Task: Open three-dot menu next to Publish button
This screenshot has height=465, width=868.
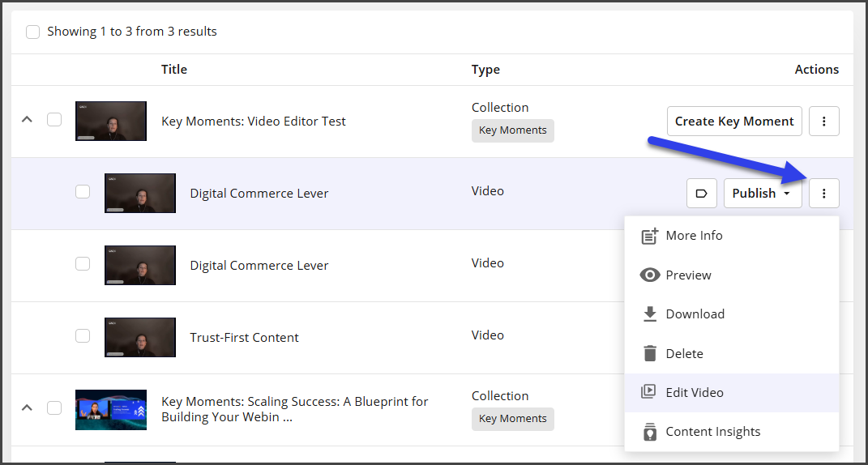Action: [823, 193]
